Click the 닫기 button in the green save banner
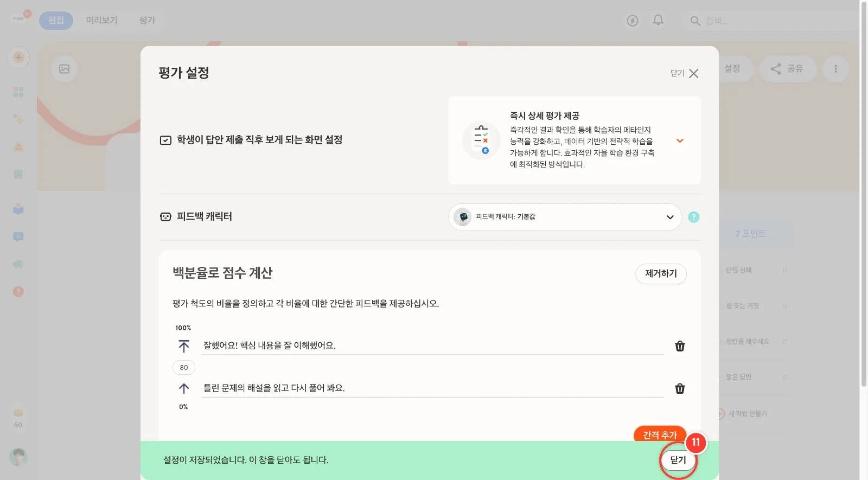 coord(678,460)
